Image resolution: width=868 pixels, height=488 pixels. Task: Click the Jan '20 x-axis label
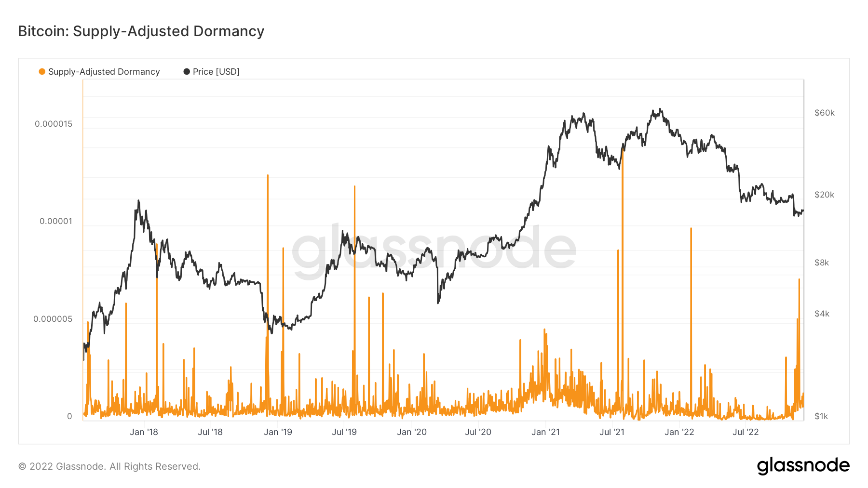(411, 432)
